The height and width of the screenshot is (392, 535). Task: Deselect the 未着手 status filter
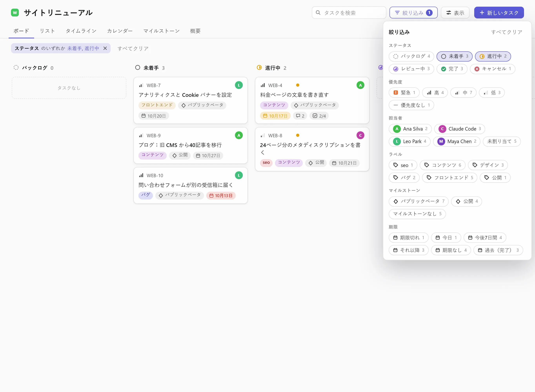pyautogui.click(x=454, y=56)
